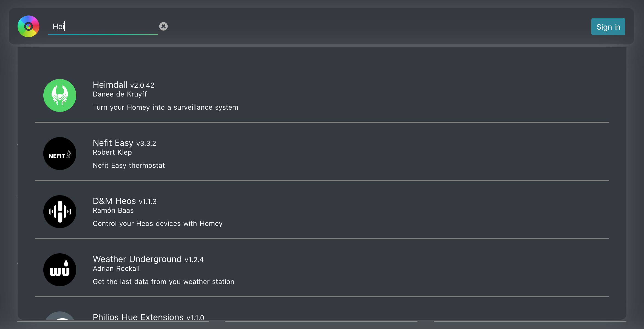Click the Heos devices description text
Image resolution: width=644 pixels, height=329 pixels.
(x=157, y=224)
